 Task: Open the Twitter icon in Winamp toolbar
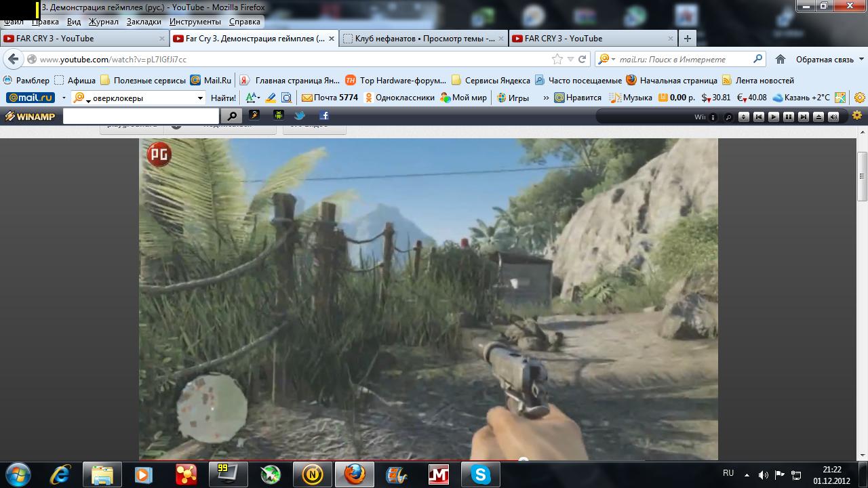[300, 116]
